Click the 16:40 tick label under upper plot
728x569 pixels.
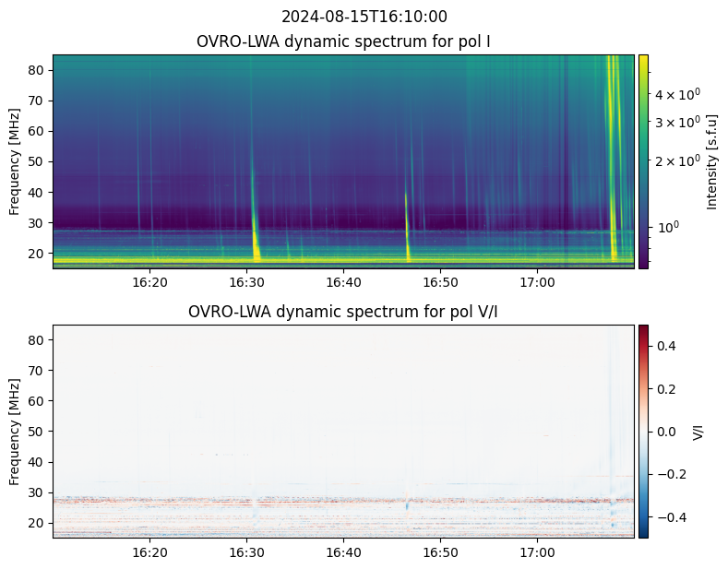tap(343, 282)
